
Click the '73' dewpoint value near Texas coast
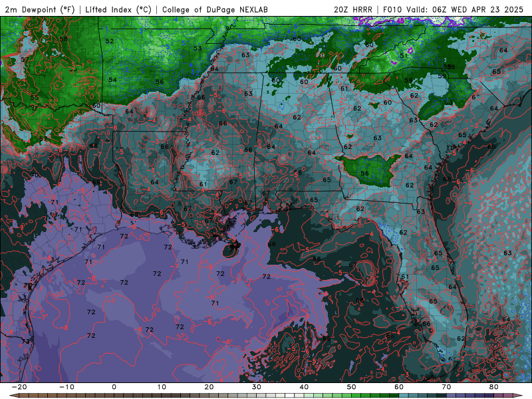(26, 341)
